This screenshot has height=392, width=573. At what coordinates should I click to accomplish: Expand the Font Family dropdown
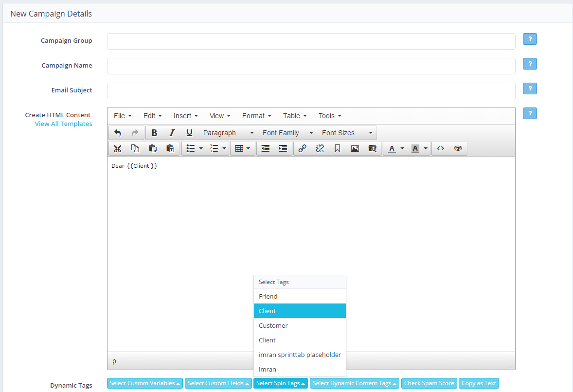pos(287,133)
